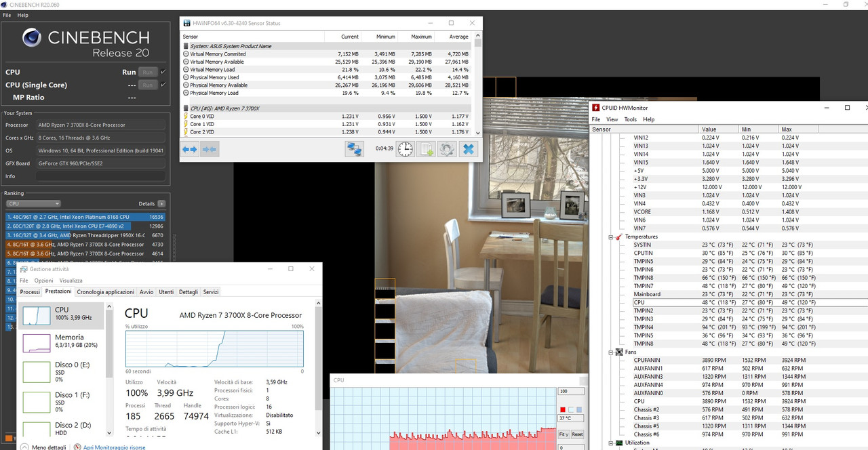Select Intel Xeon Platinum 8168 ranking entry

[85, 217]
